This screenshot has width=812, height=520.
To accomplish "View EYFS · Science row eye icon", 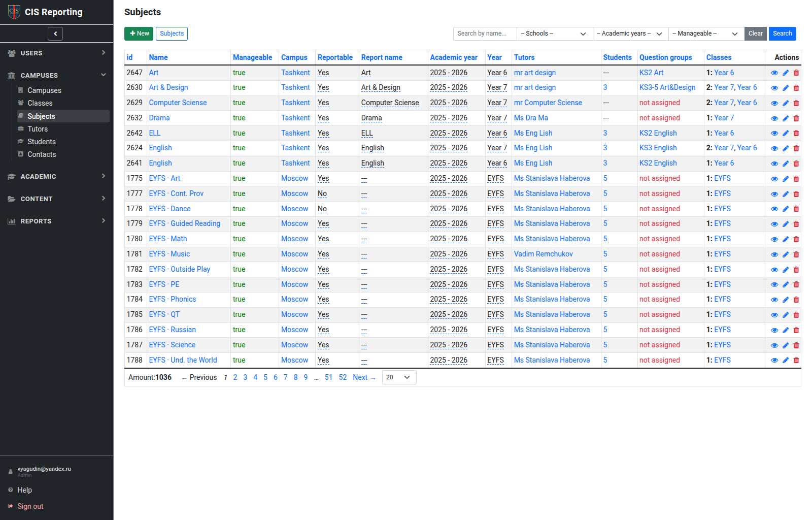I will [774, 345].
